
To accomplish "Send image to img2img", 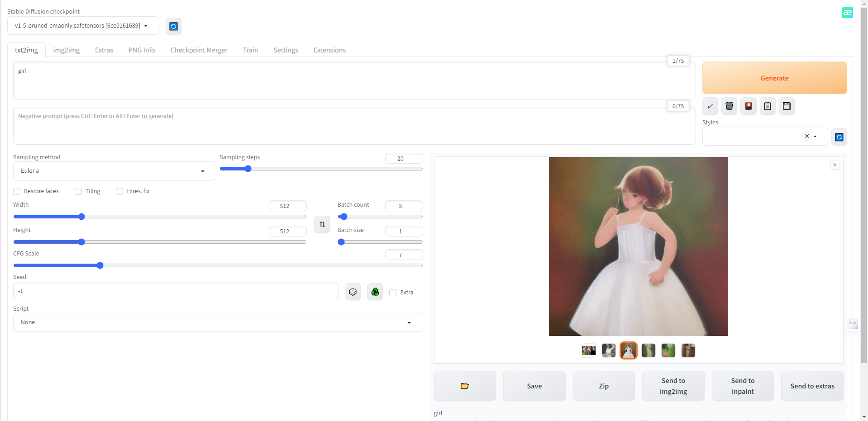I will tap(673, 386).
